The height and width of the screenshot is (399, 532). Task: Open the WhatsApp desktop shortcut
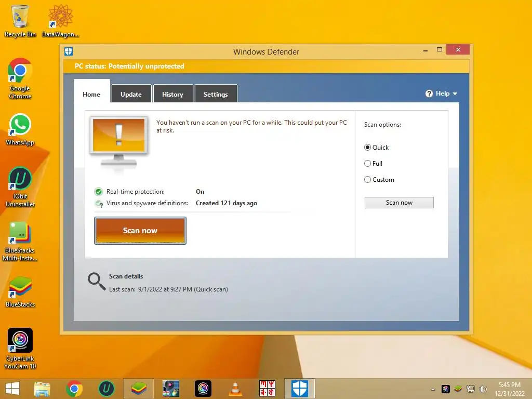pyautogui.click(x=20, y=129)
